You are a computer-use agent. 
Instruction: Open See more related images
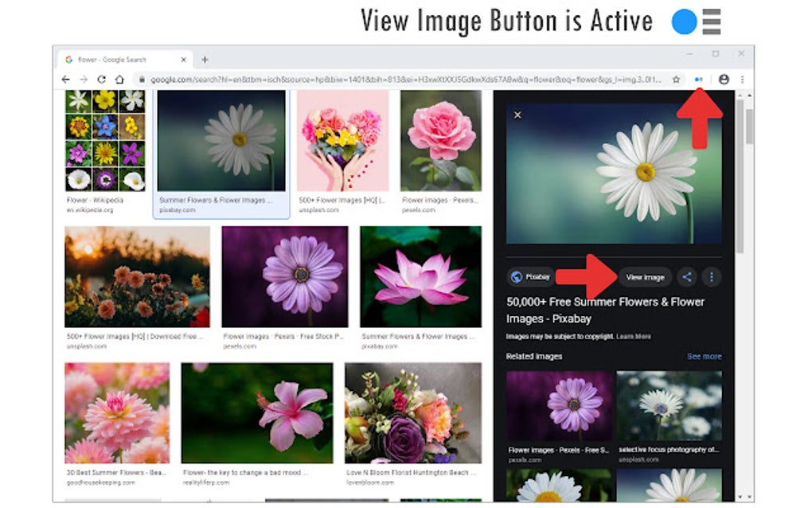pyautogui.click(x=705, y=356)
